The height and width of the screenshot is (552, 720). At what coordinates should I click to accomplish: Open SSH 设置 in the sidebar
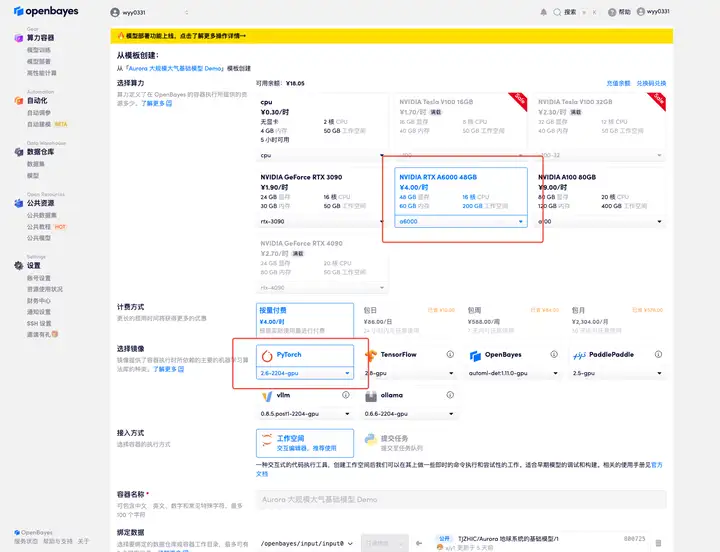click(39, 323)
